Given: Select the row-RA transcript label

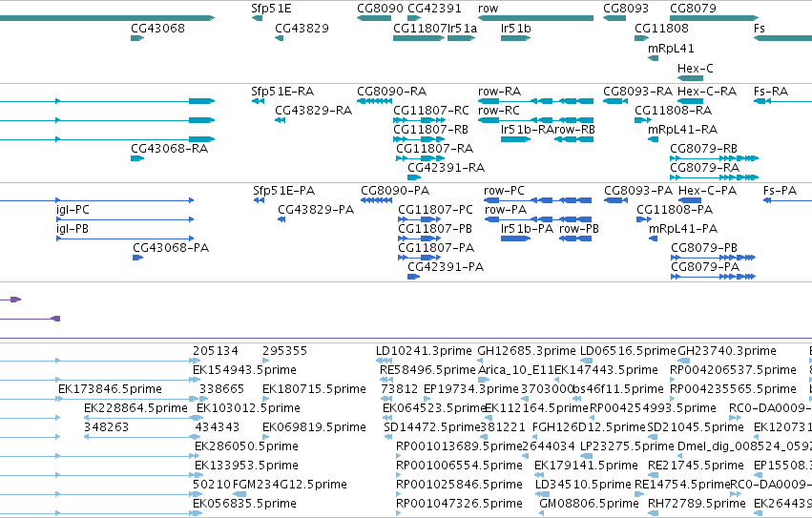Looking at the screenshot, I should [x=499, y=92].
